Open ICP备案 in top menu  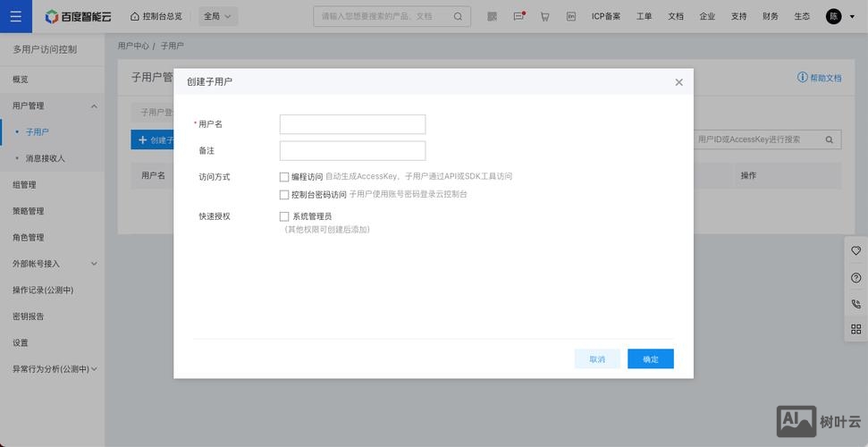(x=605, y=17)
